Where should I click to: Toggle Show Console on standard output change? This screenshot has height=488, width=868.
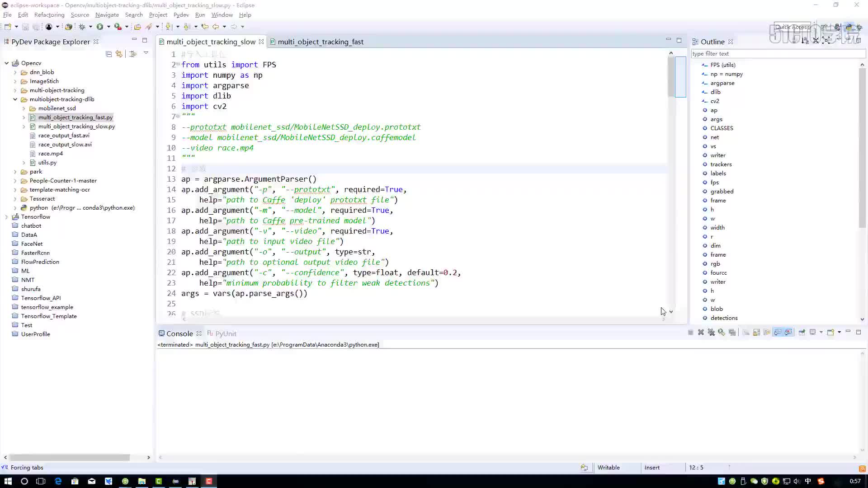(778, 332)
